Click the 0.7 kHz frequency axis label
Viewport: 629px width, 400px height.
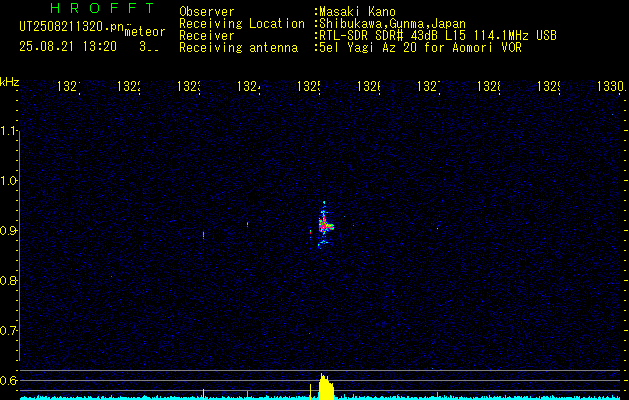(x=9, y=331)
